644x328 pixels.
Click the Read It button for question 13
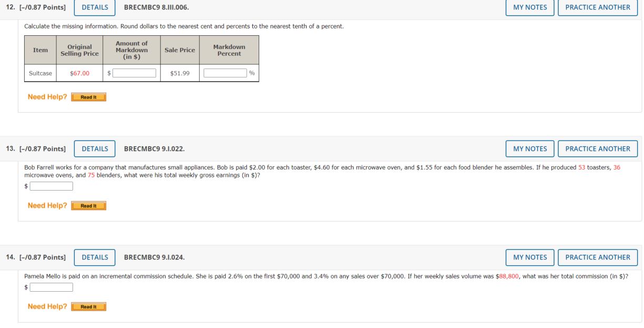[89, 205]
